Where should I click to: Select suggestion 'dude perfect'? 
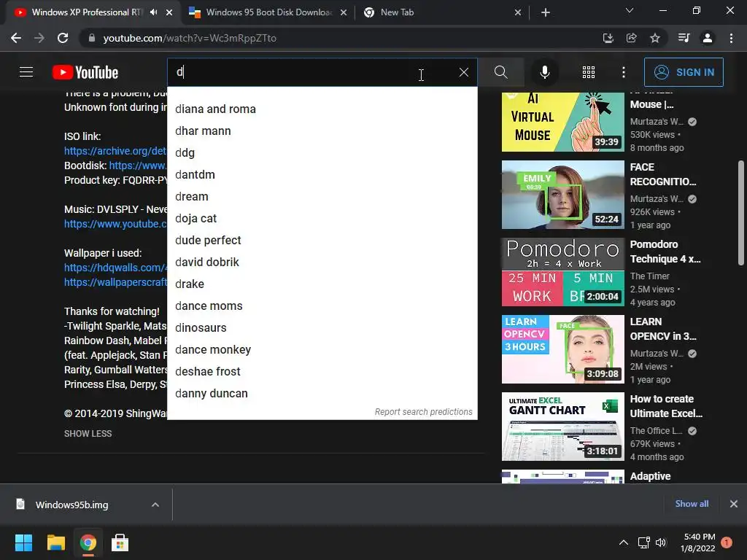(322, 241)
